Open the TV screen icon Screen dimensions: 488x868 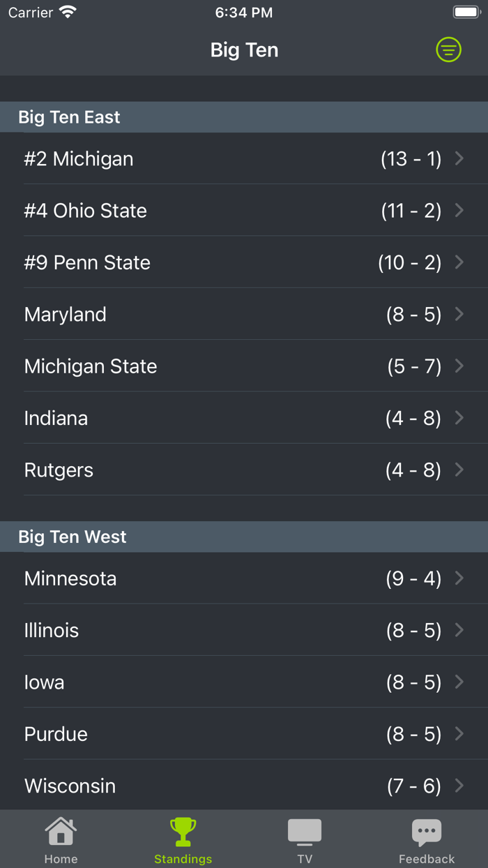tap(305, 830)
